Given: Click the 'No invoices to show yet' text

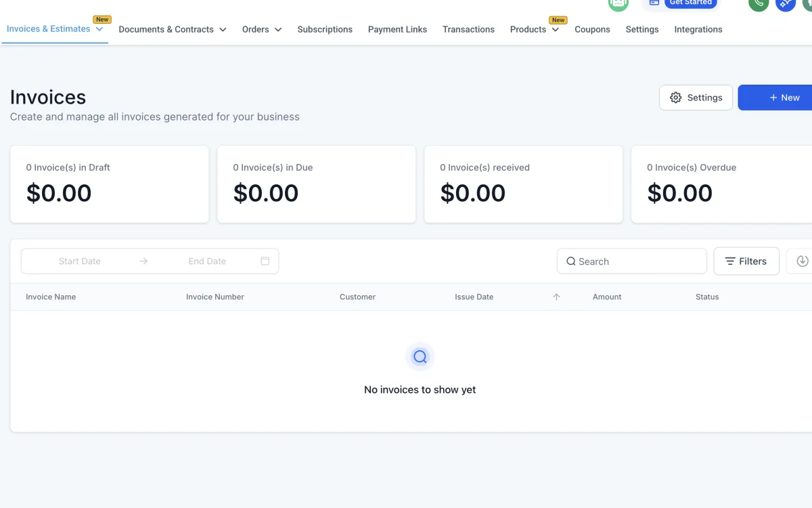Looking at the screenshot, I should 420,389.
